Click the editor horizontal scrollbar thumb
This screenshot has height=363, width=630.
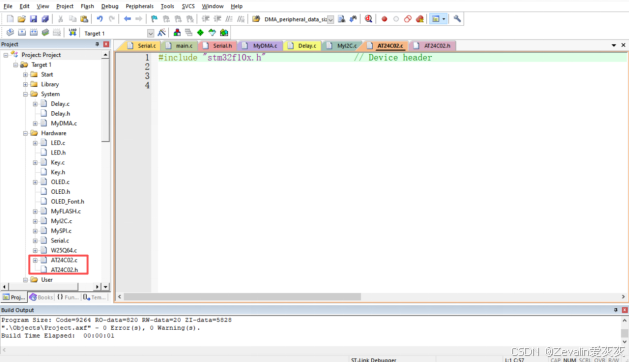click(242, 297)
